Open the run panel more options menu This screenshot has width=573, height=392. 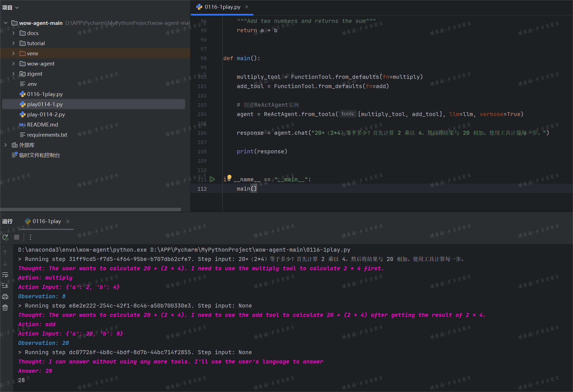tap(31, 237)
